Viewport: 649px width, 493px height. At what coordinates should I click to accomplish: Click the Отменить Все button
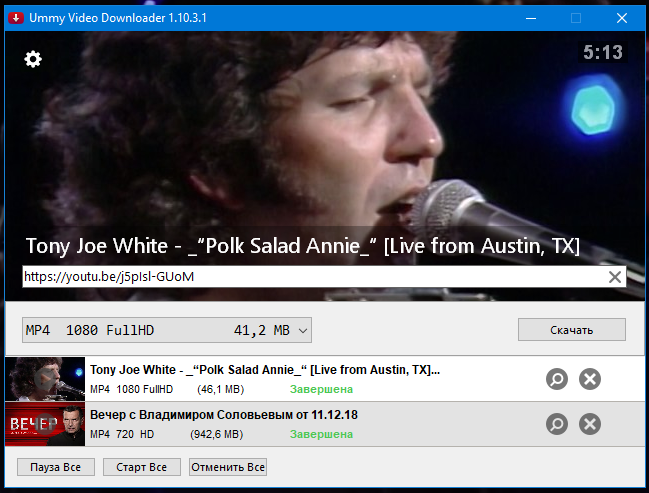(228, 467)
